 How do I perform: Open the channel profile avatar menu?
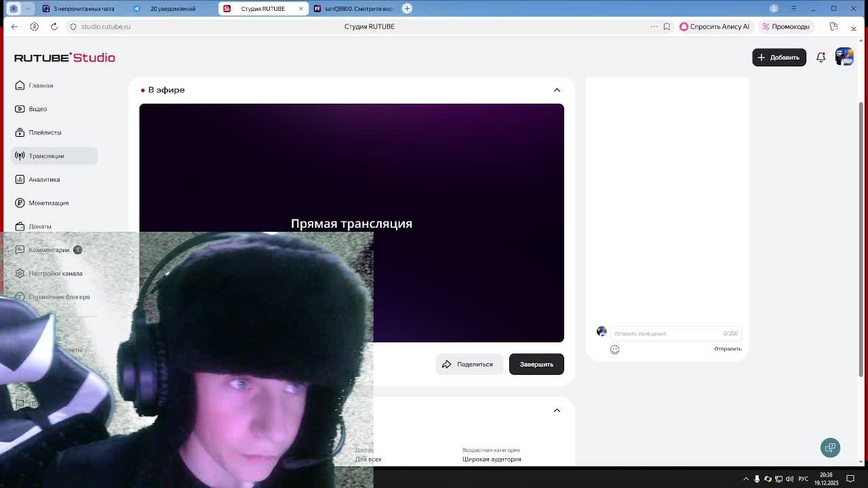844,57
